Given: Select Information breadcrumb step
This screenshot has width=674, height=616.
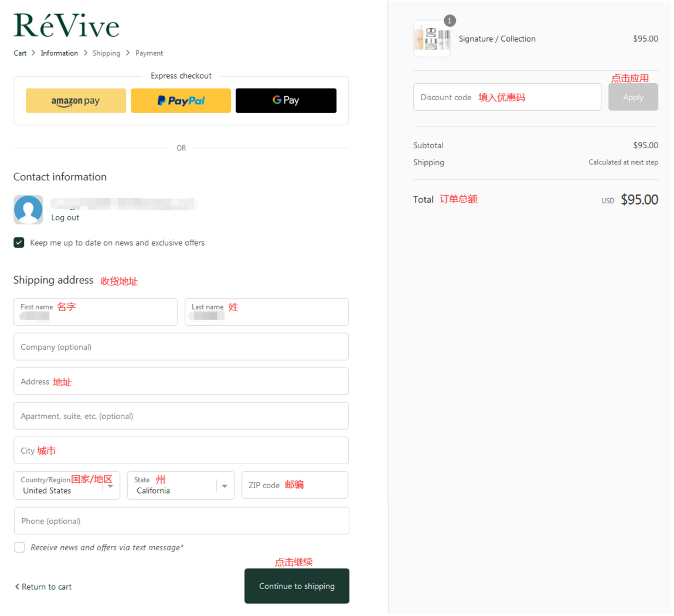Looking at the screenshot, I should tap(59, 53).
